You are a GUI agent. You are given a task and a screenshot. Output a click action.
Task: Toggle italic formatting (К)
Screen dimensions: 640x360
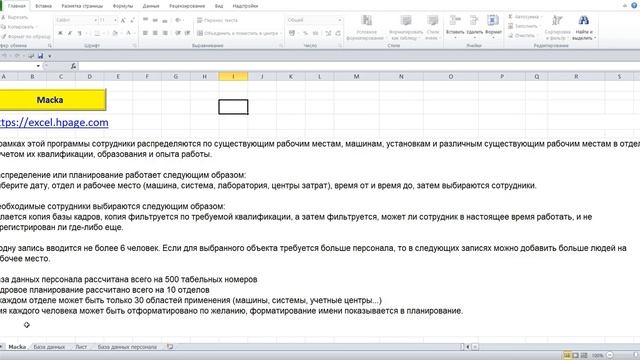click(70, 33)
